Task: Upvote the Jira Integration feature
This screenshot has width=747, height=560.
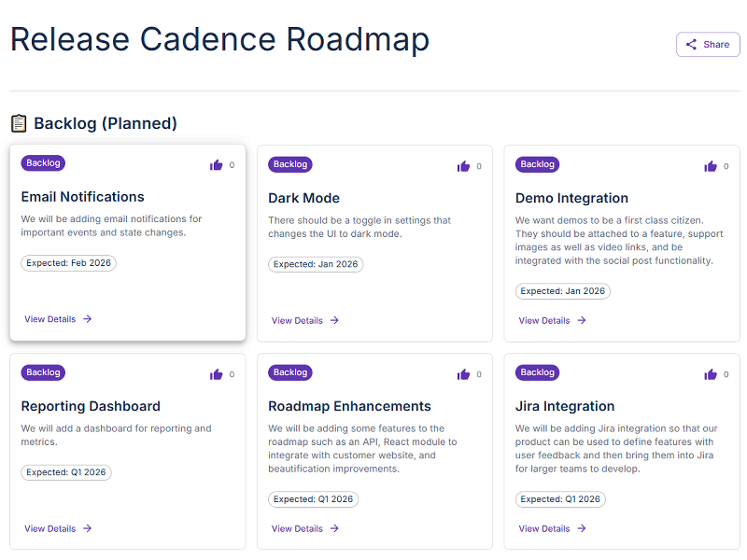Action: (x=712, y=373)
